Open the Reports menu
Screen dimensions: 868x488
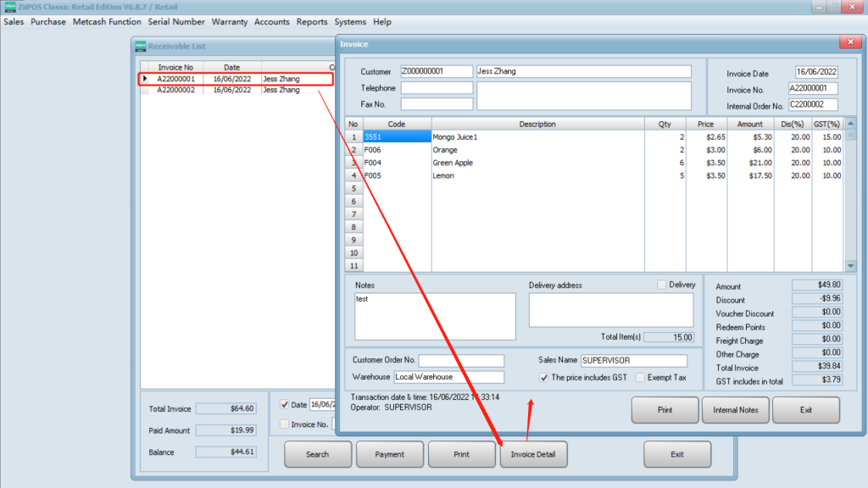pos(312,22)
